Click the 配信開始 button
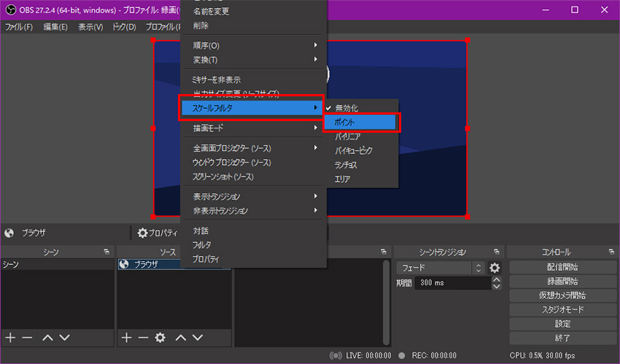 (x=561, y=267)
